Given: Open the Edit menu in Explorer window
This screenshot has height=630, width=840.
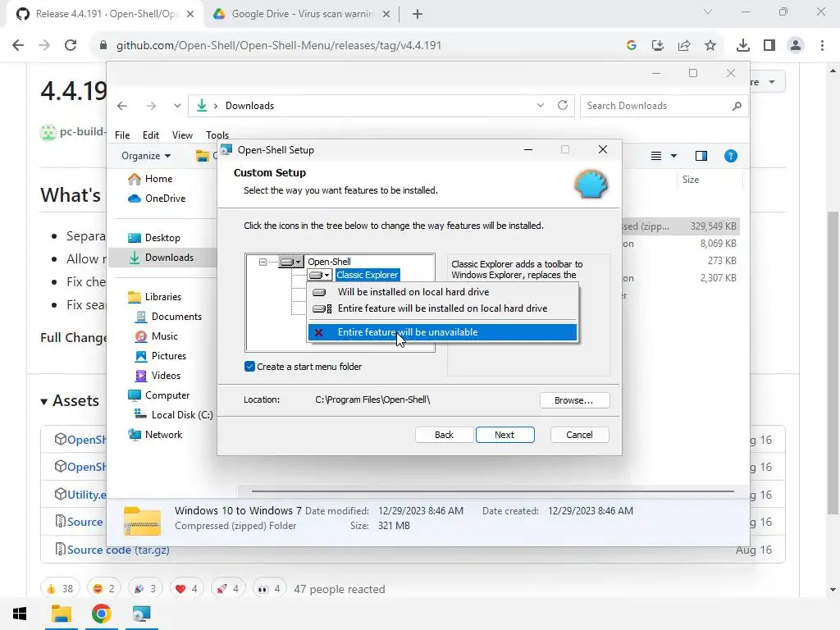Looking at the screenshot, I should 151,135.
